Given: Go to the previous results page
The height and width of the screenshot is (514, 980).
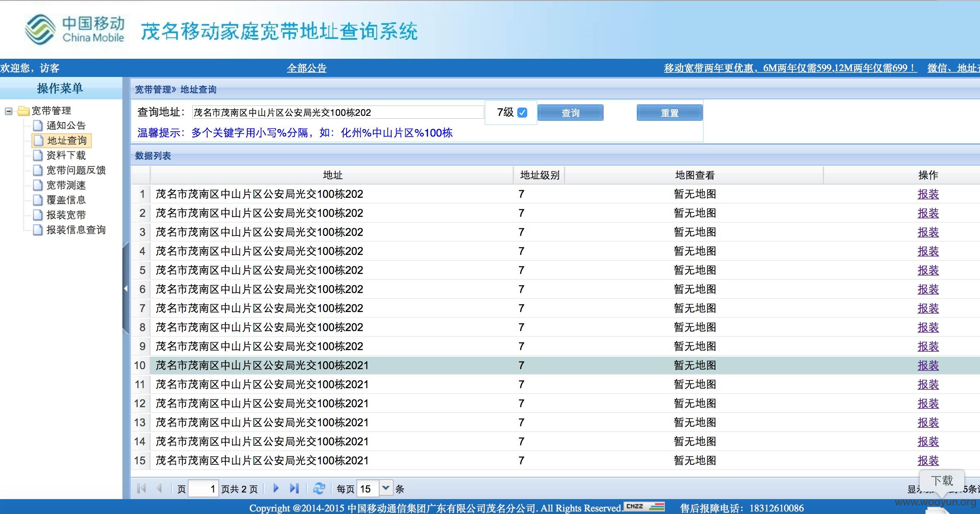Looking at the screenshot, I should (x=159, y=489).
